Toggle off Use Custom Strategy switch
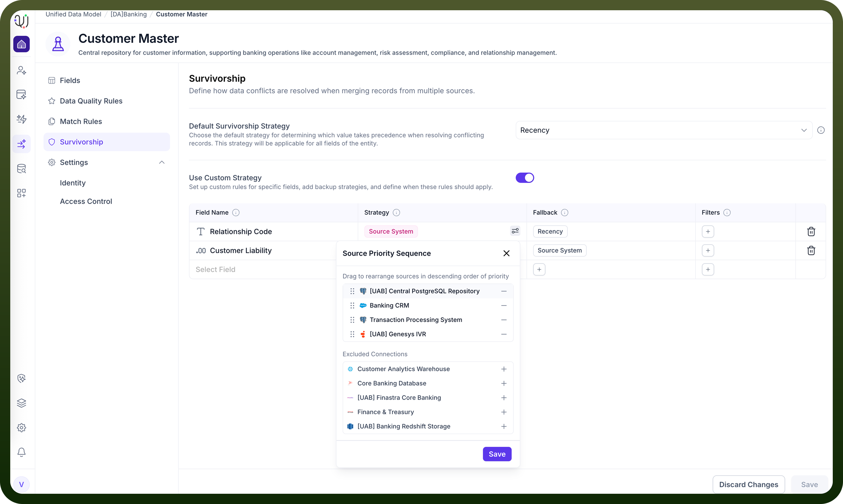 [x=525, y=178]
